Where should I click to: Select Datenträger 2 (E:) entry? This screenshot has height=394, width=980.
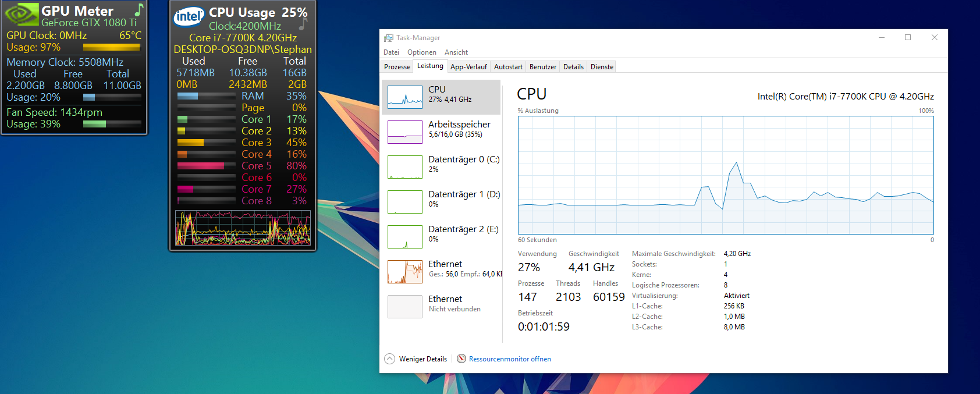[441, 237]
